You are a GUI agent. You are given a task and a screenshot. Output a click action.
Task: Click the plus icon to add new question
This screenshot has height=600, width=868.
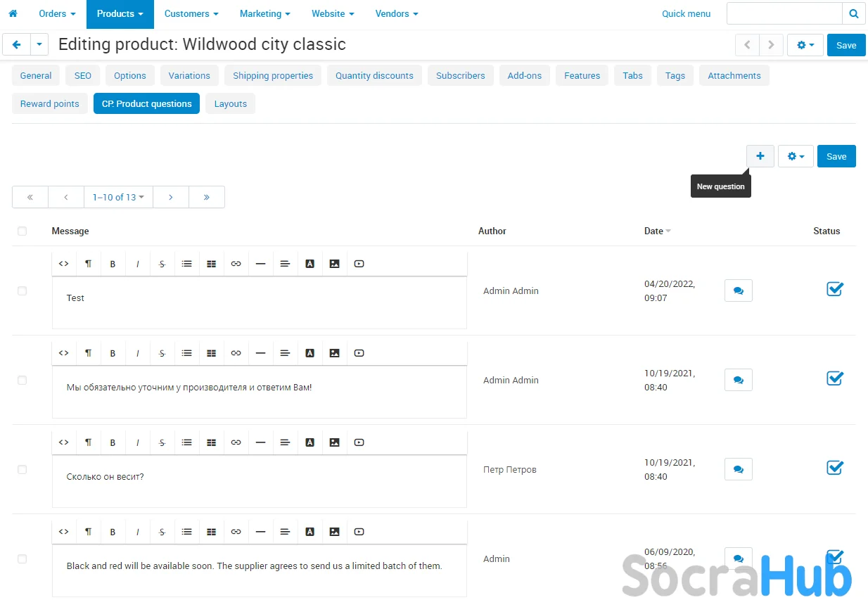point(760,156)
